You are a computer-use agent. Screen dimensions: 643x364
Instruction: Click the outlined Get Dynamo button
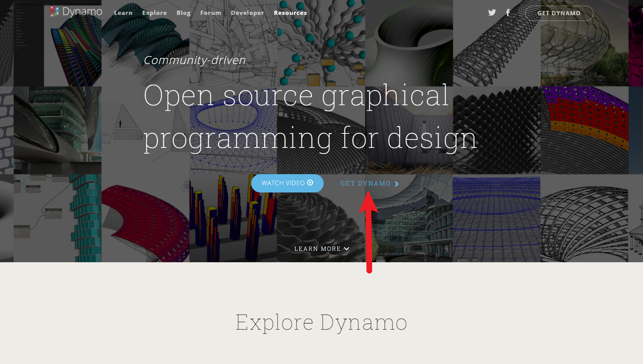click(559, 13)
